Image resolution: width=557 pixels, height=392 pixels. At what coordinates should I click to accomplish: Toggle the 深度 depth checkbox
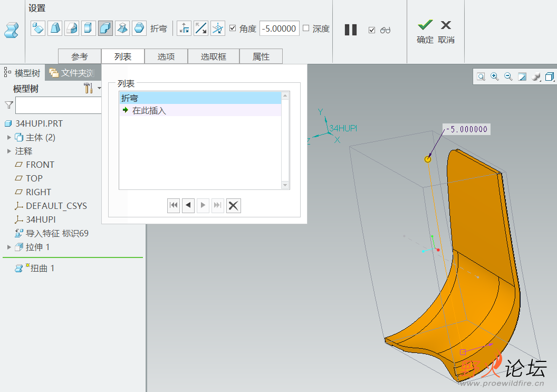click(306, 28)
